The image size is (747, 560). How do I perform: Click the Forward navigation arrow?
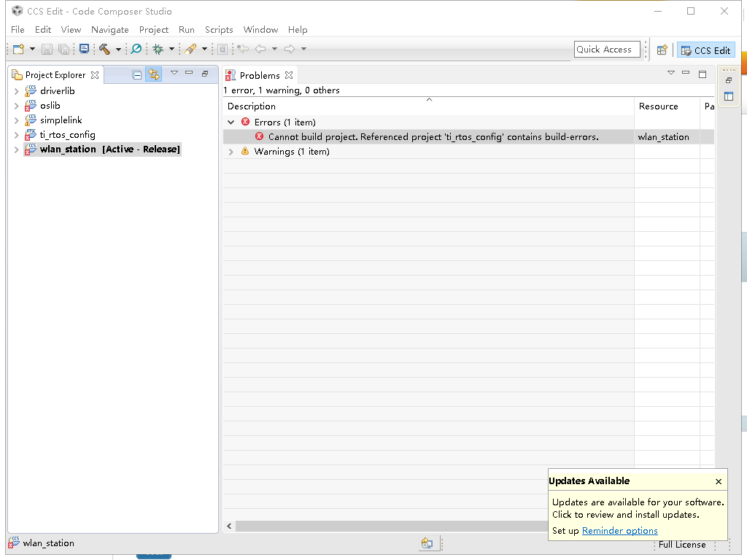(x=290, y=49)
